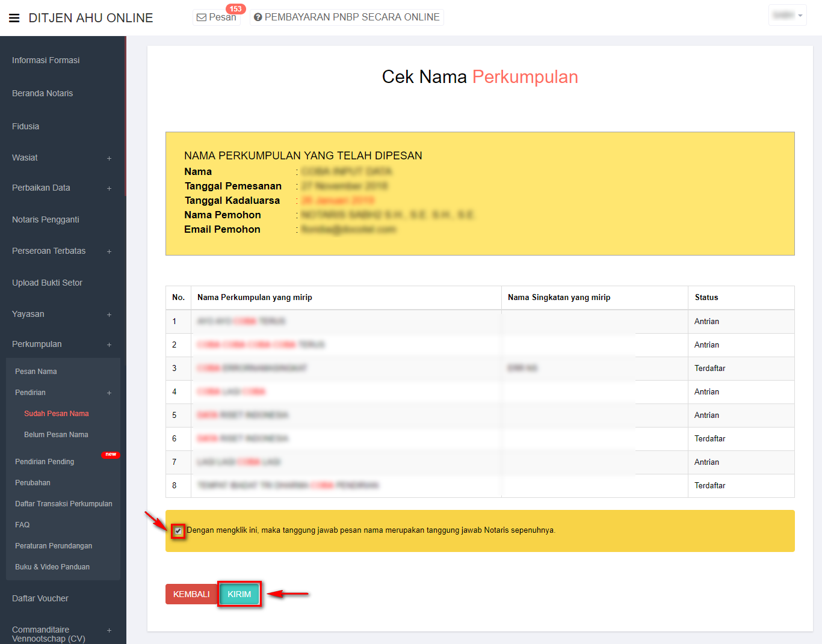Expand the Pendirian plus icon
The image size is (822, 644).
[x=109, y=393]
